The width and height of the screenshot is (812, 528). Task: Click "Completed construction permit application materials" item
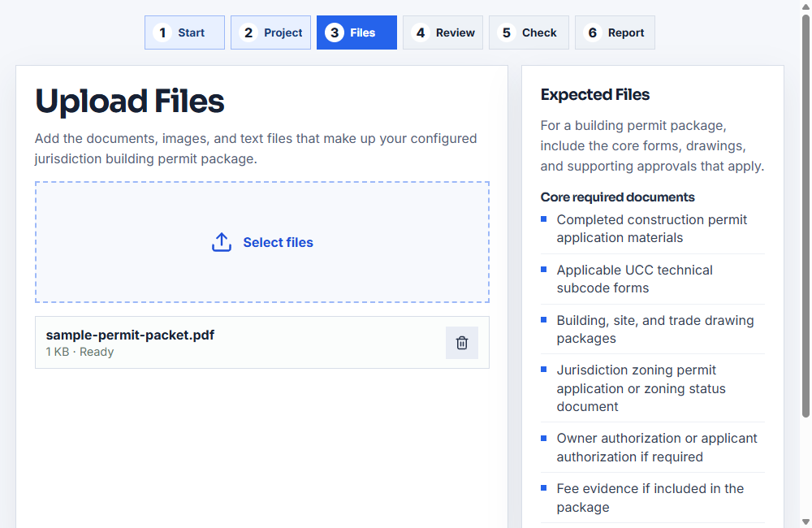(651, 228)
